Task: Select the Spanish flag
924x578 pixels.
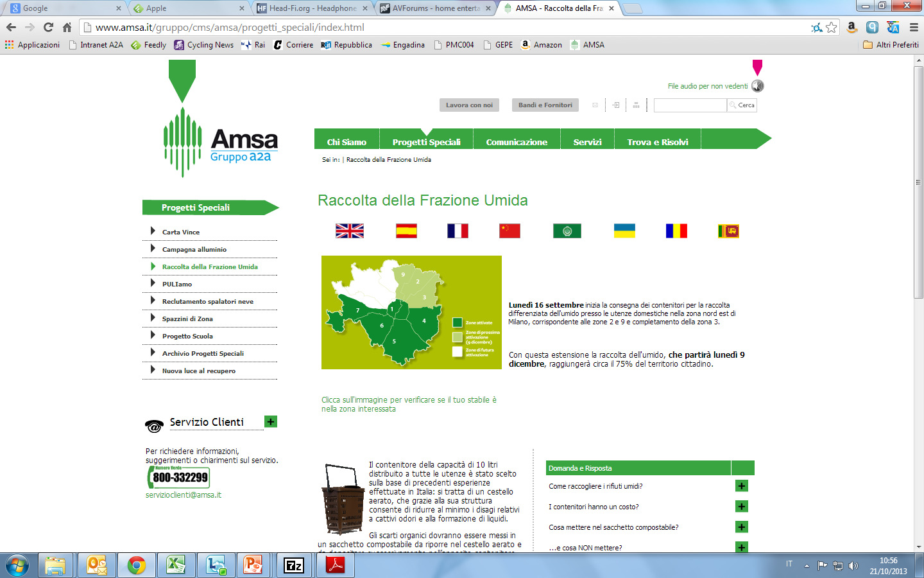Action: (x=406, y=231)
